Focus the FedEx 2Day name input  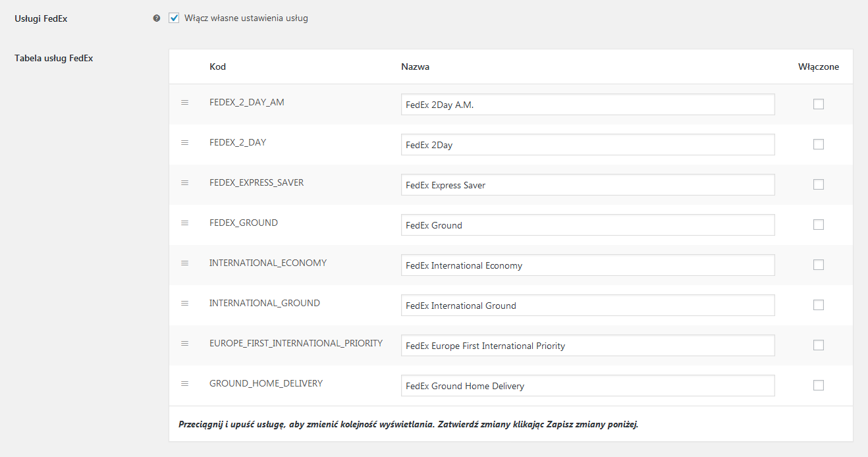[587, 144]
